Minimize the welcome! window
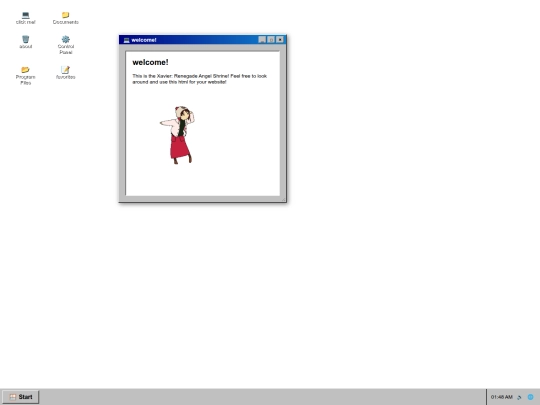This screenshot has height=405, width=540. pos(262,40)
